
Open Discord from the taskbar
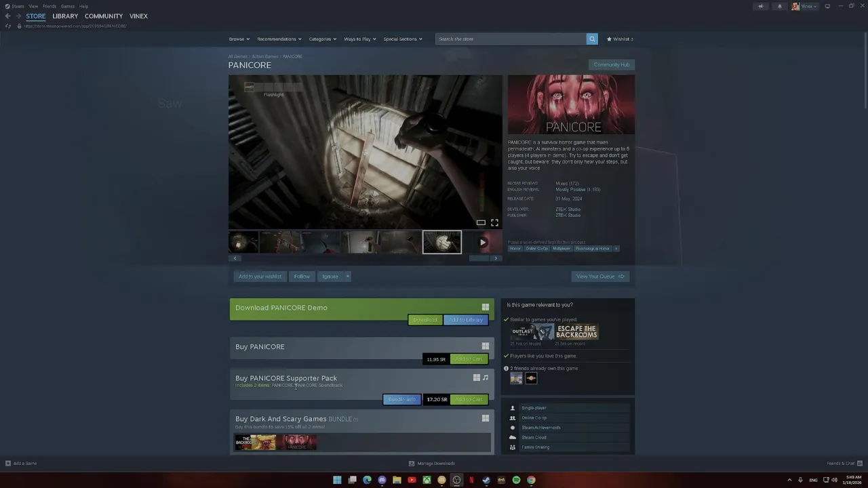click(382, 480)
